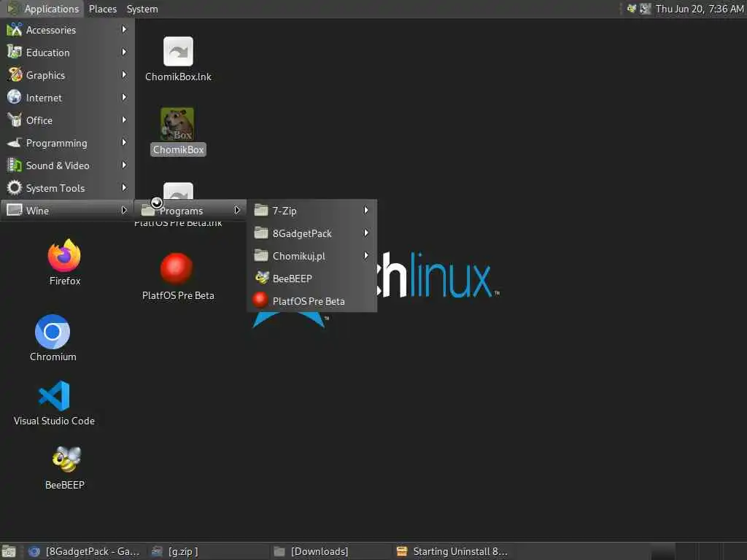Click the BeeBEEP bee icon in menu
Viewport: 747px width, 560px height.
pos(262,278)
